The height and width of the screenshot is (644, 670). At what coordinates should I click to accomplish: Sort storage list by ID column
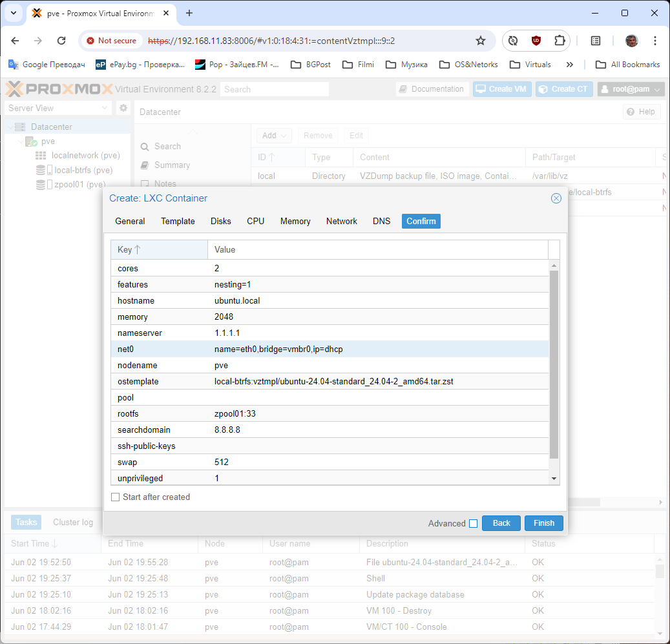pyautogui.click(x=278, y=157)
